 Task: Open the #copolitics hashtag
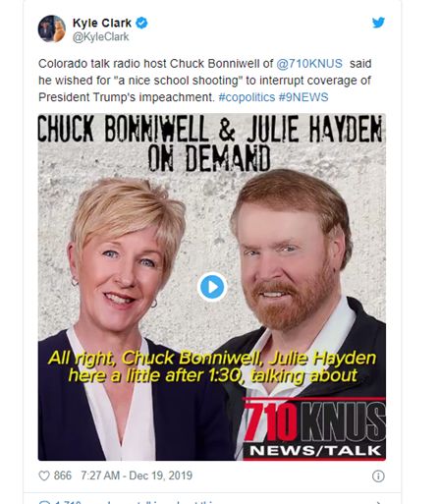coord(247,97)
